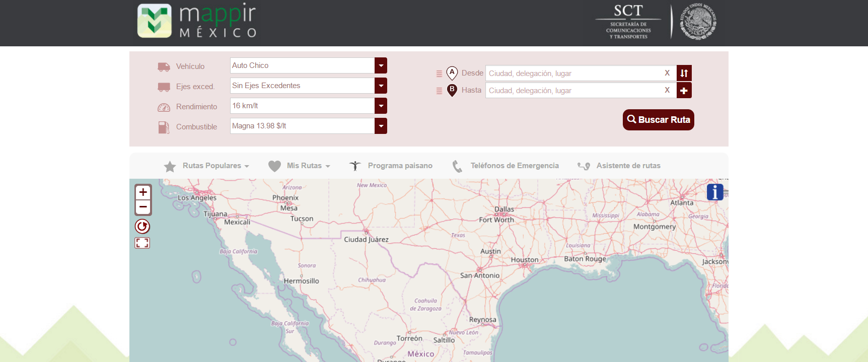The image size is (868, 362).
Task: Reset the map view with circular arrow
Action: pyautogui.click(x=142, y=227)
